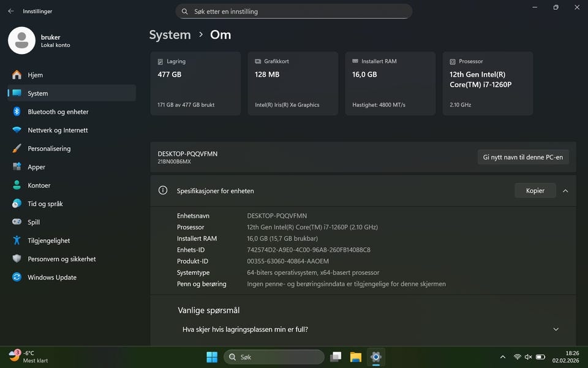Click the Spill gamepad icon
588x368 pixels.
17,222
